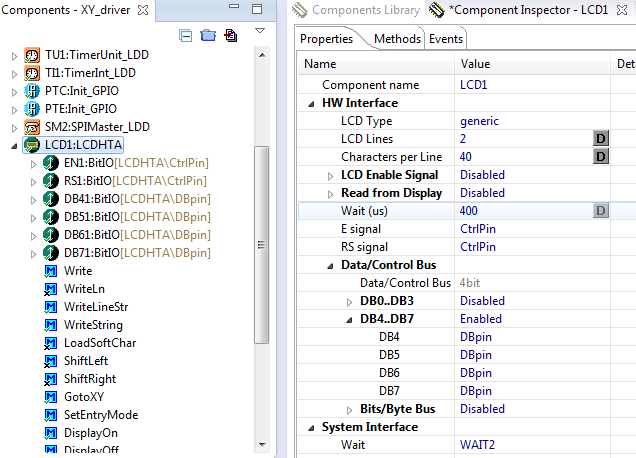Click Collapse All icon in Components toolbar

pyautogui.click(x=185, y=36)
